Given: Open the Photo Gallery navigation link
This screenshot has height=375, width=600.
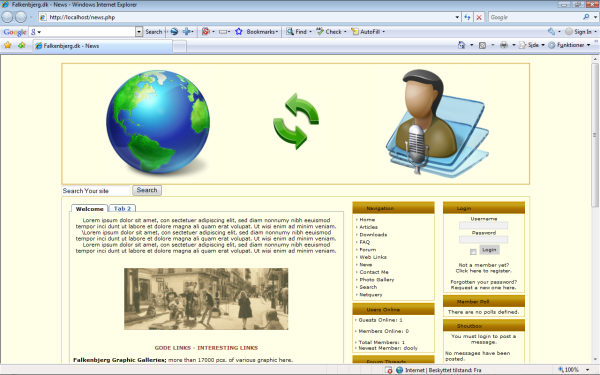Looking at the screenshot, I should point(377,280).
